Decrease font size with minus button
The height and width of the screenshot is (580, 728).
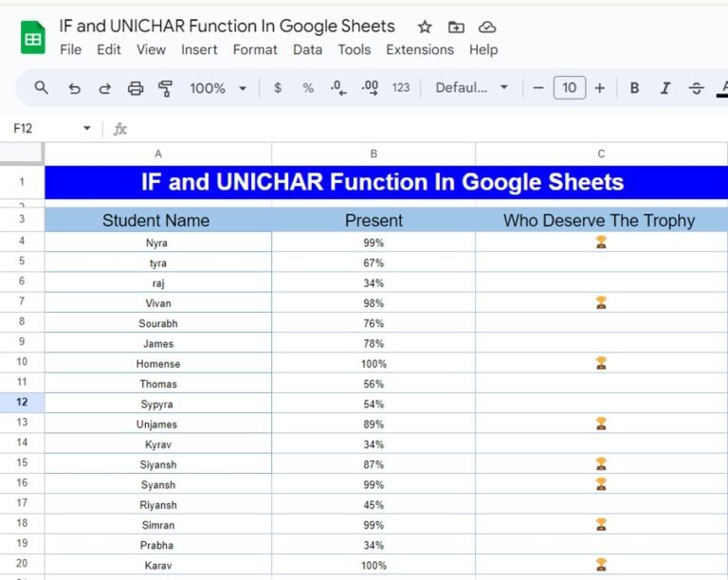[538, 88]
